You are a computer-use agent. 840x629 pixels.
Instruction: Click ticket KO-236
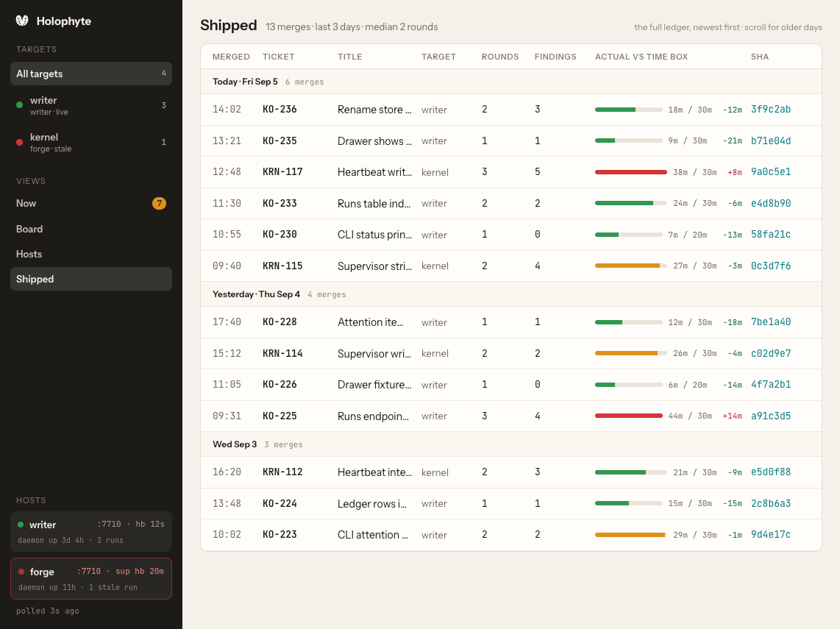coord(280,110)
